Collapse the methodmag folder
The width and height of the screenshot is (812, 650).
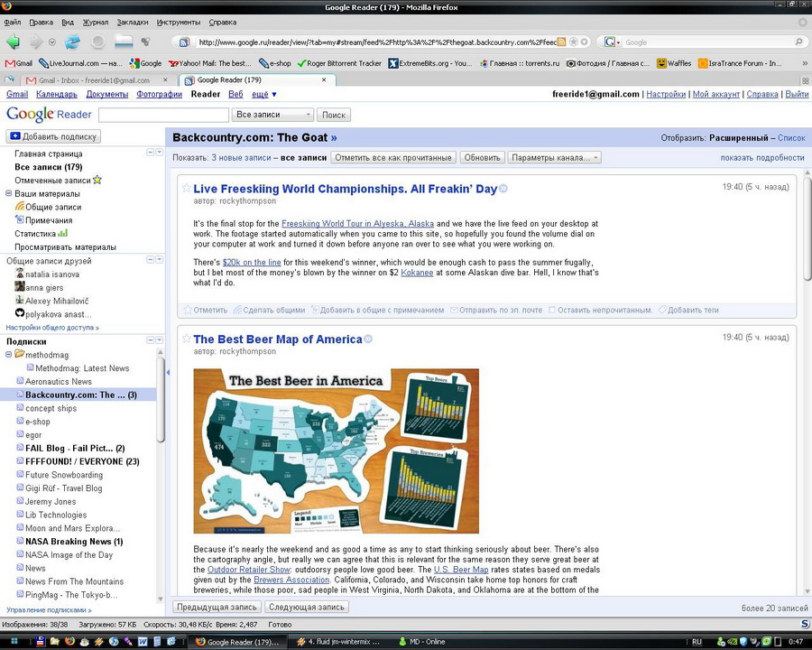click(x=9, y=355)
